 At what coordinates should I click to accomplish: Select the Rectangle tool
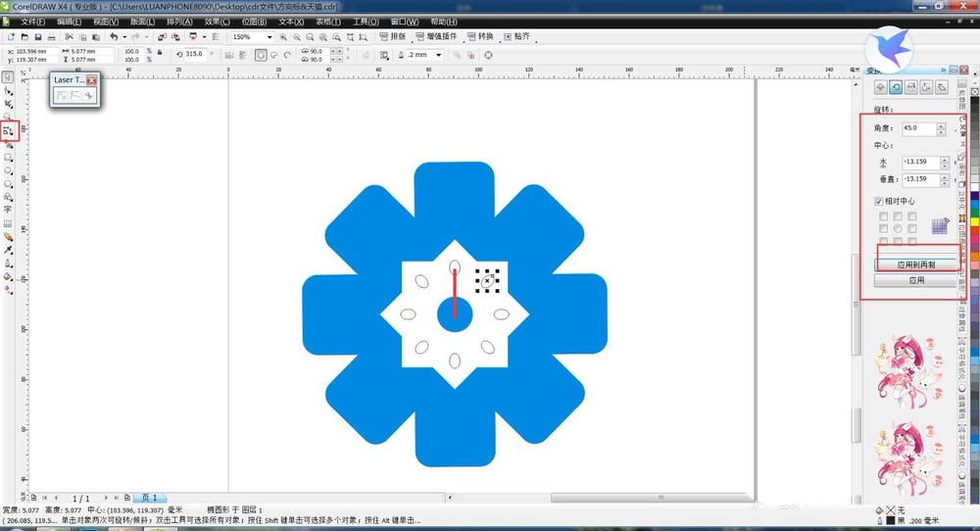pos(8,158)
